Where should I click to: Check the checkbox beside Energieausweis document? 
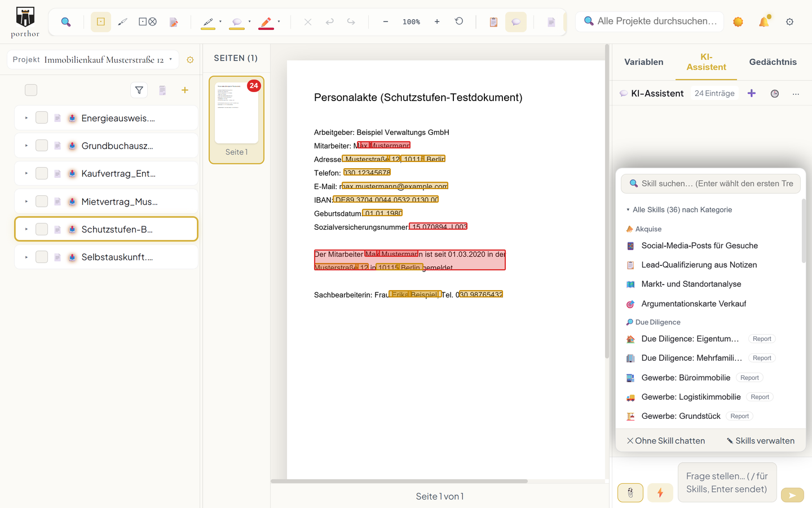coord(42,118)
